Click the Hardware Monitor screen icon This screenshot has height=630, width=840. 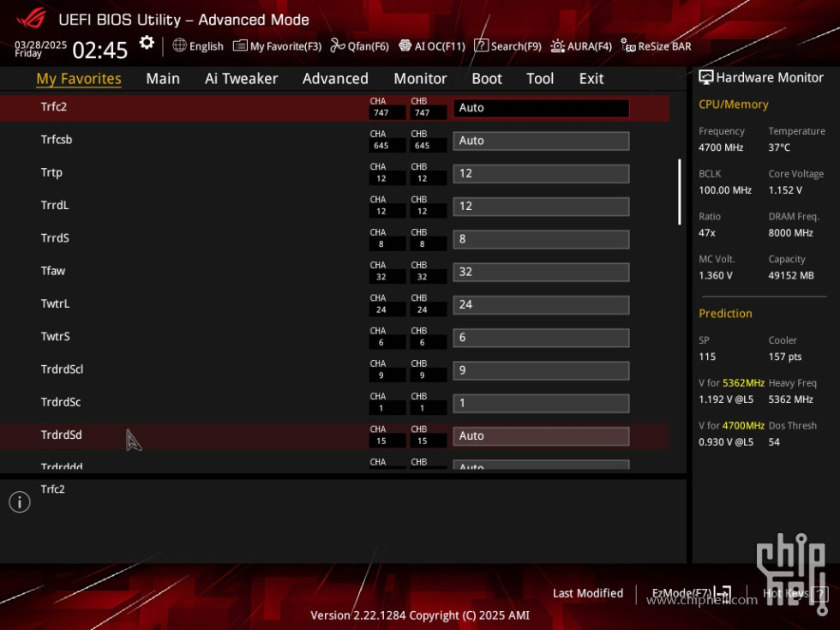(706, 78)
